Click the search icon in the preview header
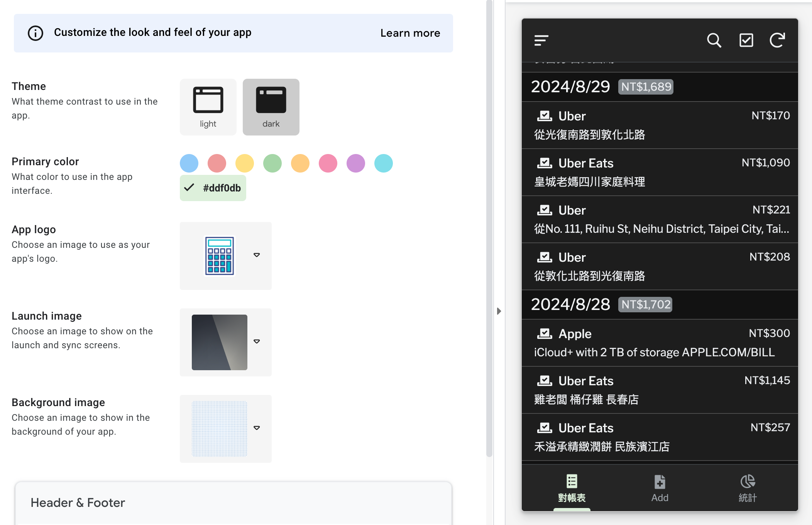Screen dimensions: 812x525 (714, 40)
